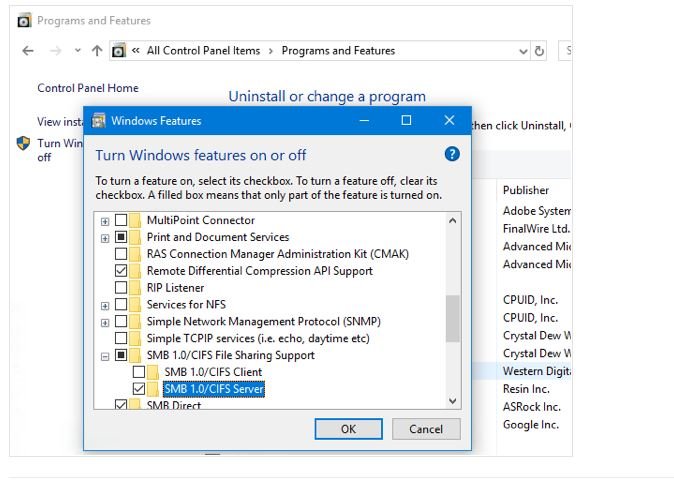Uncheck the SMB Direct checkbox
Image resolution: width=674 pixels, height=484 pixels.
pos(121,404)
